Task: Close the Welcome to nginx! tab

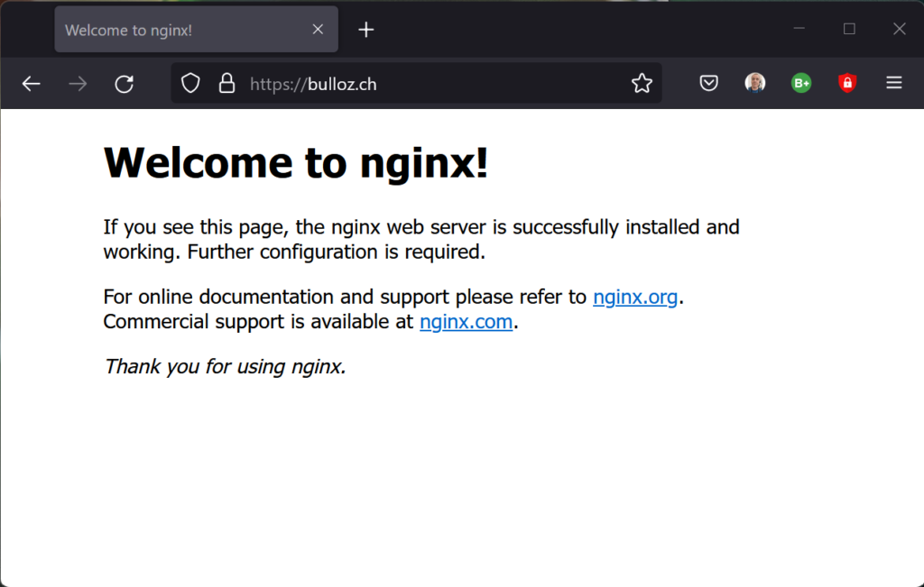Action: tap(318, 30)
